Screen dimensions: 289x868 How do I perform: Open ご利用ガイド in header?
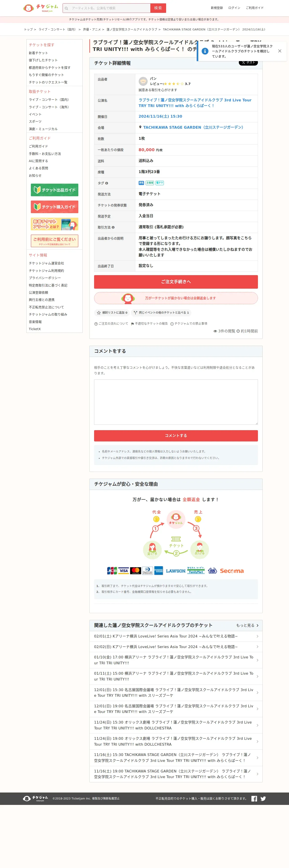click(x=255, y=8)
